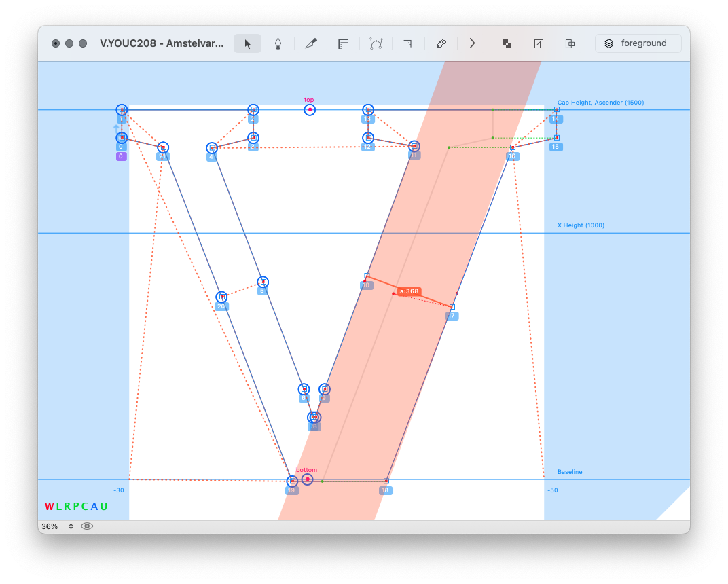
Task: Select the arrow editing tool
Action: tap(247, 43)
